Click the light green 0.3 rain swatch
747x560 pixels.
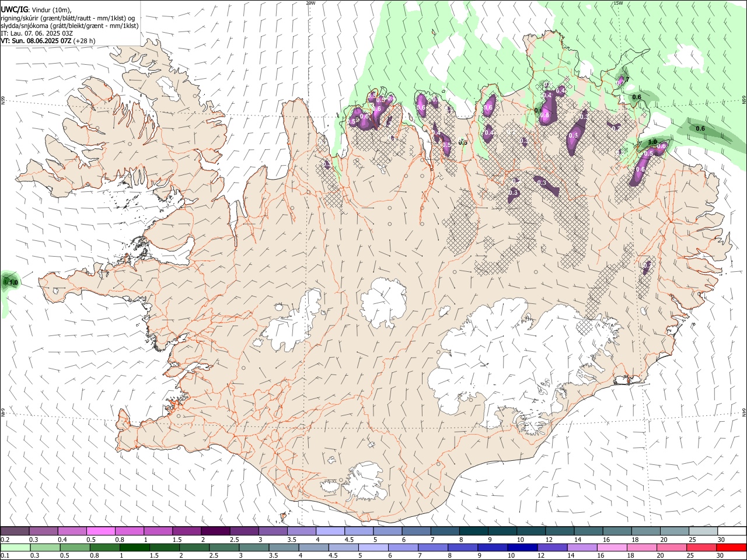[x=44, y=547]
